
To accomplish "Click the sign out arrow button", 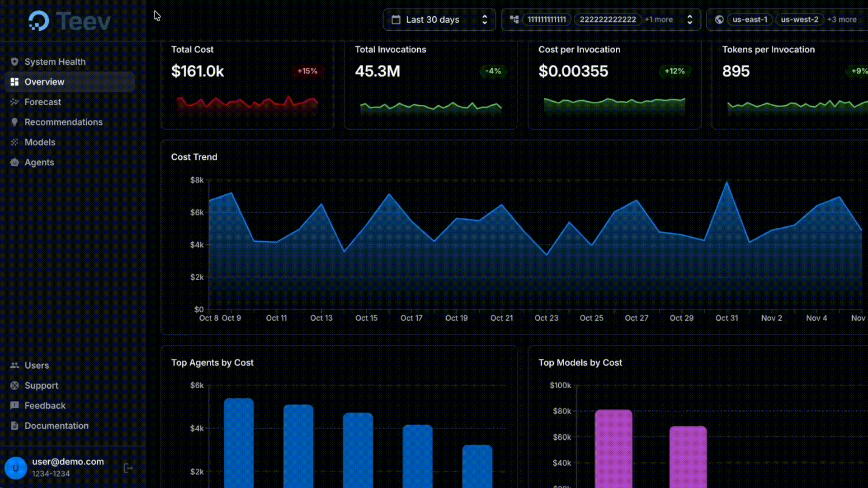I will point(128,468).
